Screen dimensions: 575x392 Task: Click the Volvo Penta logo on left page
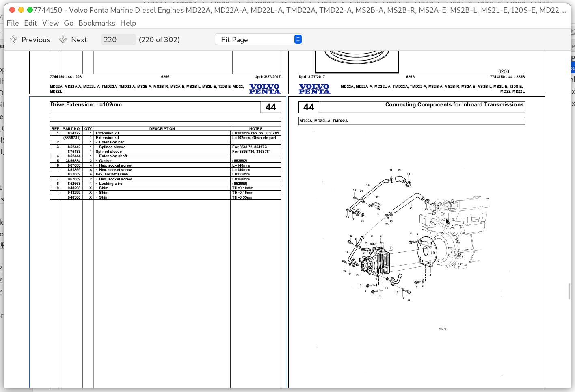coord(265,89)
